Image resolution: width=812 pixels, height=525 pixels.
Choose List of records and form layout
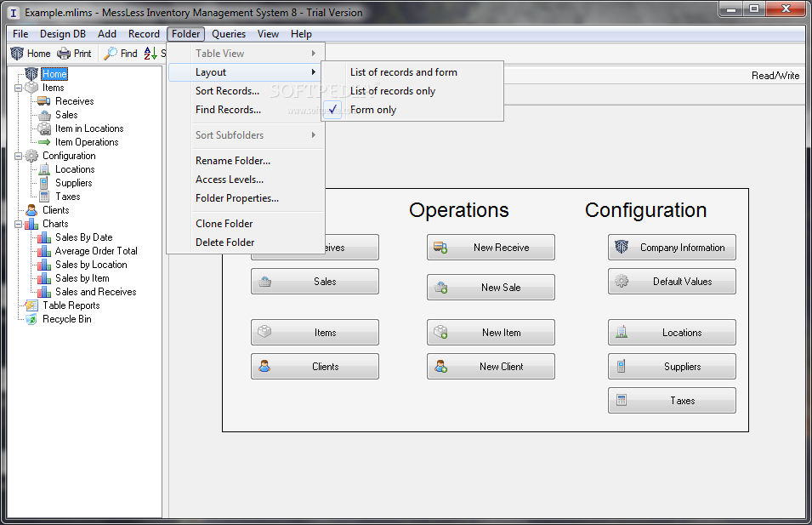click(412, 72)
